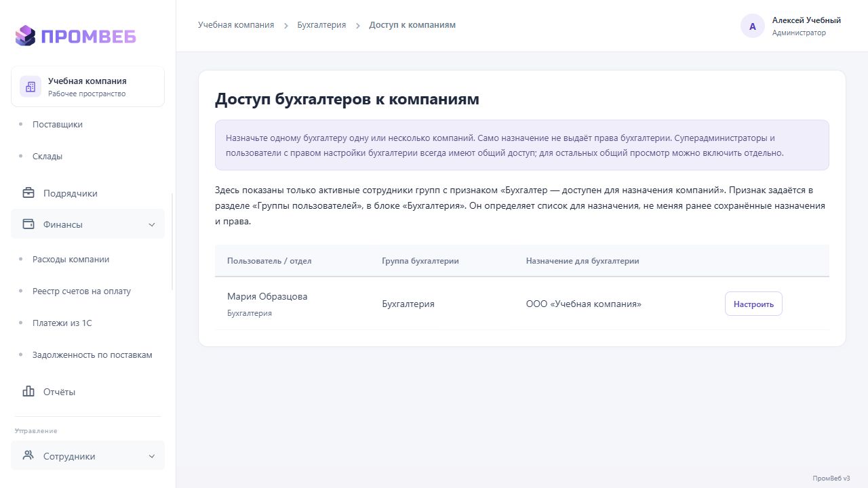Screen dimensions: 868x488
Task: Go to Учебная компания breadcrumb link
Action: pos(236,25)
